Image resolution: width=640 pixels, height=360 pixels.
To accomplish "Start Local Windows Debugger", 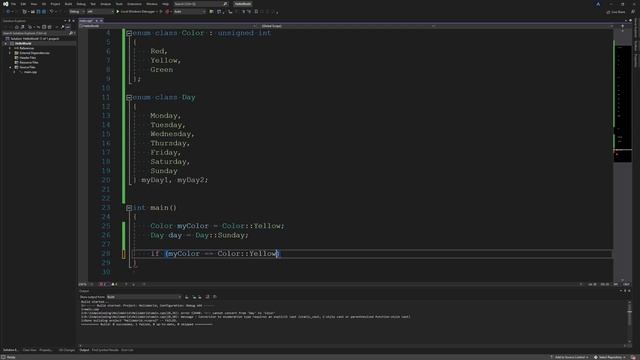I will [137, 12].
